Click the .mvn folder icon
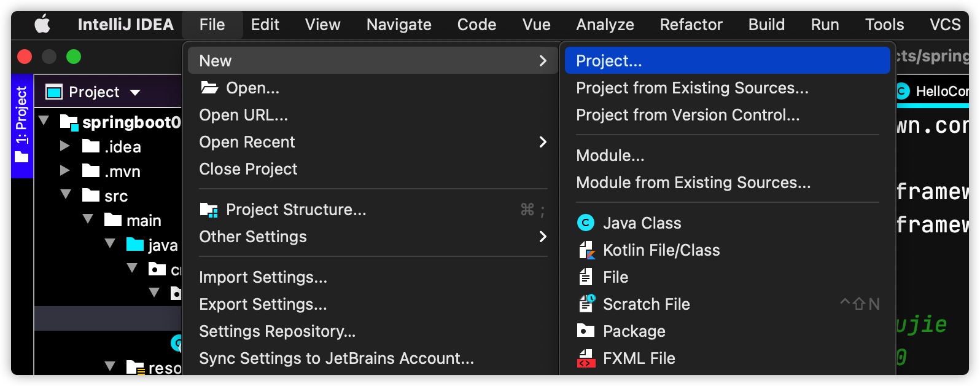Image resolution: width=980 pixels, height=386 pixels. point(91,171)
